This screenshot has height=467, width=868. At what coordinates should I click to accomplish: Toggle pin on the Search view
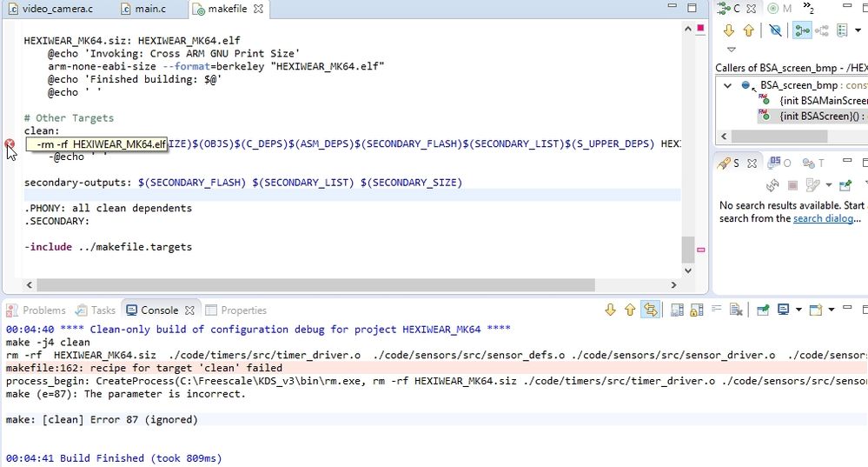pos(845,185)
